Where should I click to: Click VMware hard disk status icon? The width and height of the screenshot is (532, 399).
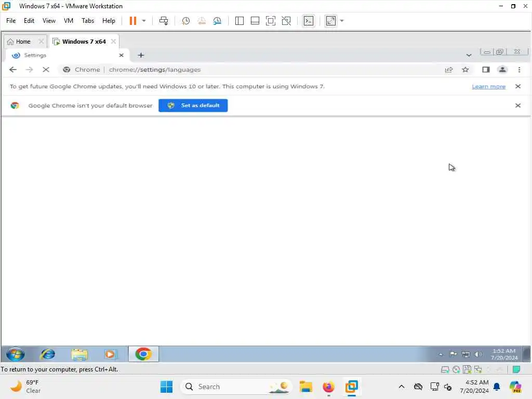[x=445, y=369]
